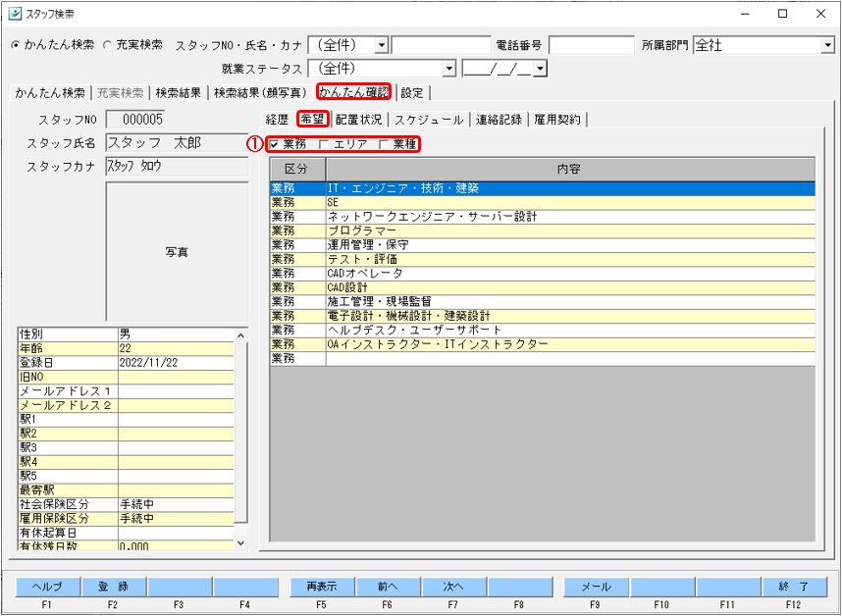
Task: Open the date picker dropdown arrow
Action: click(540, 69)
